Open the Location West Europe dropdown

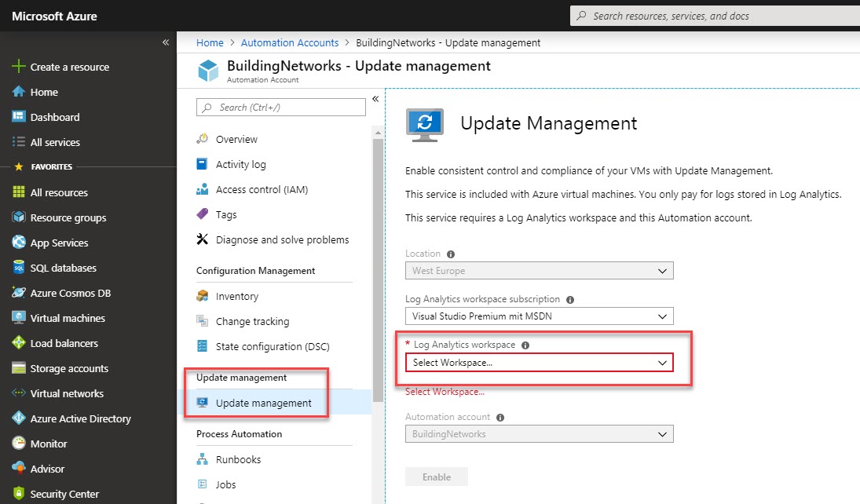tap(539, 270)
